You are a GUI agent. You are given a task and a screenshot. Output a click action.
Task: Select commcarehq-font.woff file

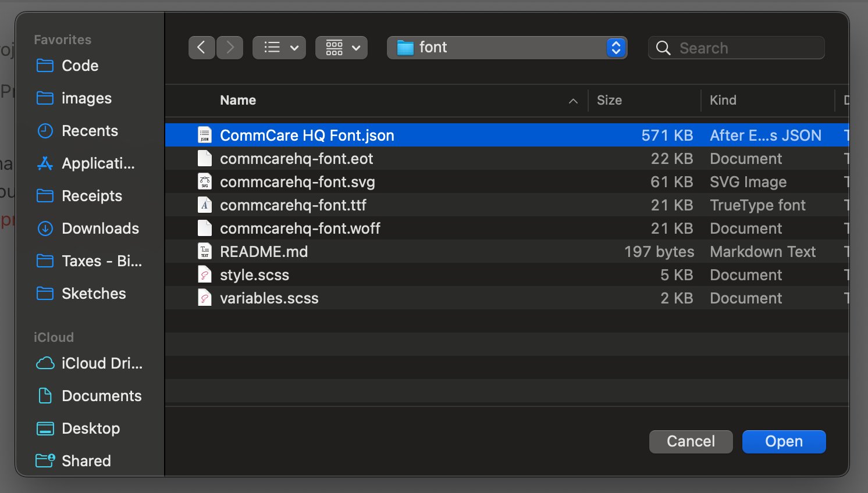click(x=507, y=228)
